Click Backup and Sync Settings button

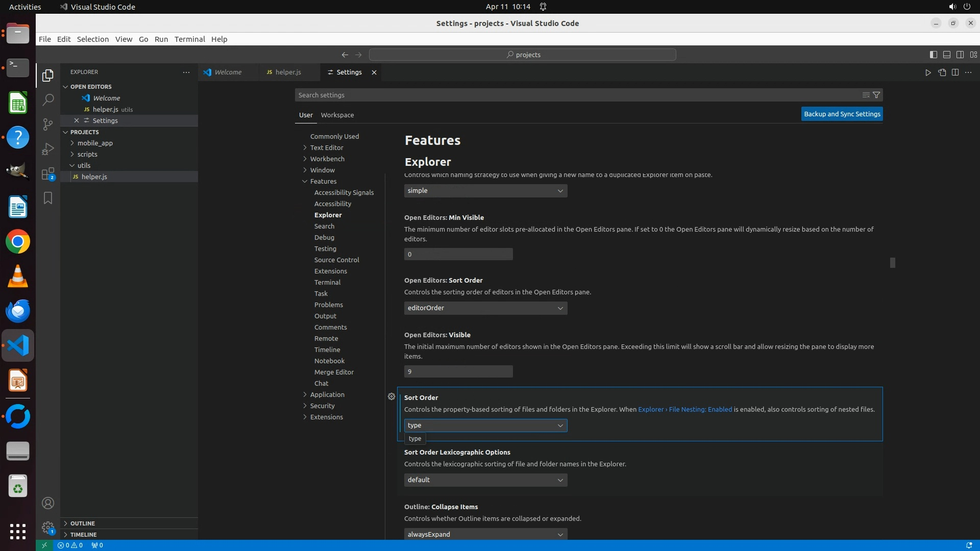(x=842, y=114)
